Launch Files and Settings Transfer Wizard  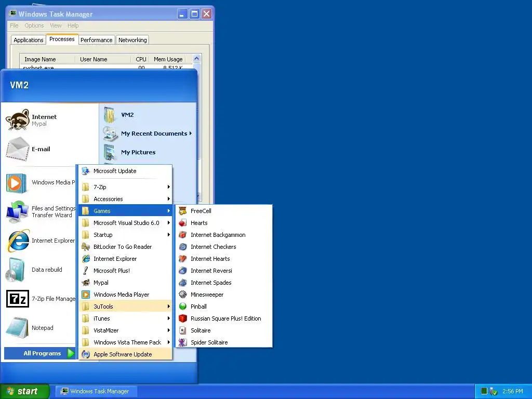[41, 212]
